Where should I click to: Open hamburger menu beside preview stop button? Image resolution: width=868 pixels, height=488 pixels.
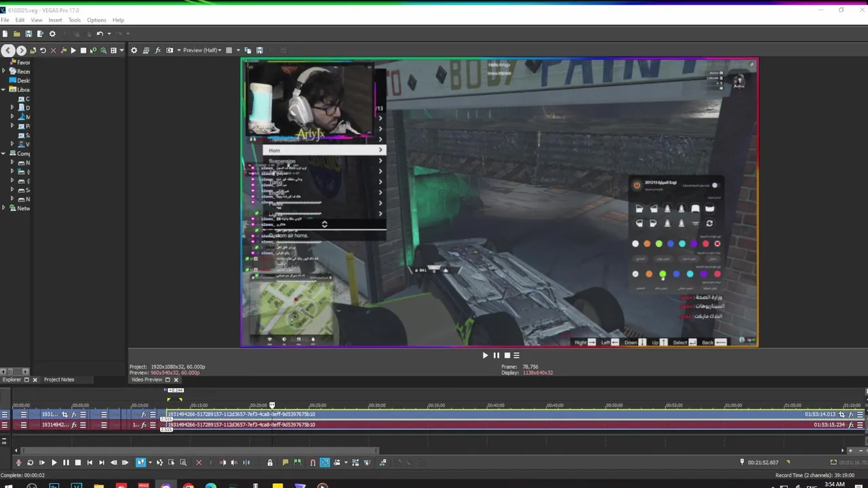pos(516,355)
